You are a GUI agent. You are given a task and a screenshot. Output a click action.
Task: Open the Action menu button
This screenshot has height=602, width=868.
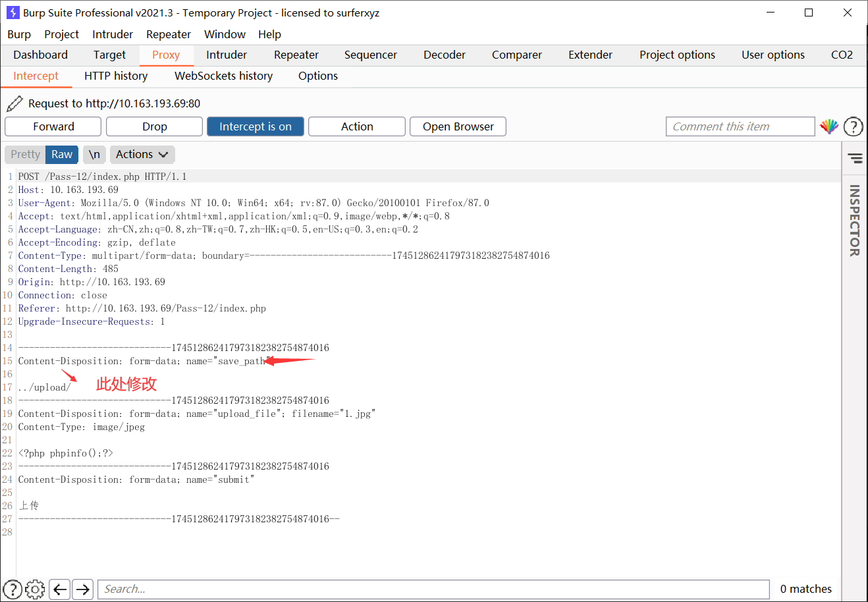[x=357, y=126]
